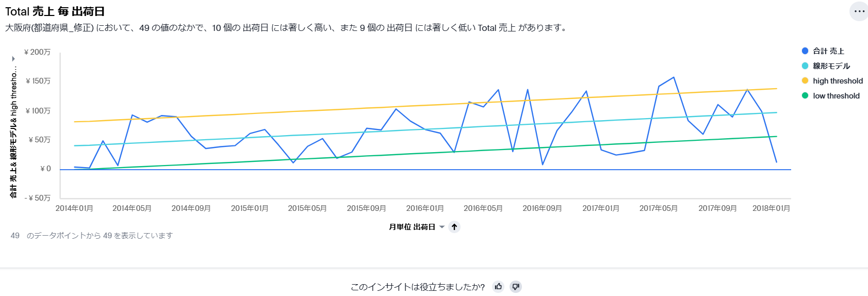Toggle the low threshold legend series
The width and height of the screenshot is (868, 296).
(x=836, y=96)
